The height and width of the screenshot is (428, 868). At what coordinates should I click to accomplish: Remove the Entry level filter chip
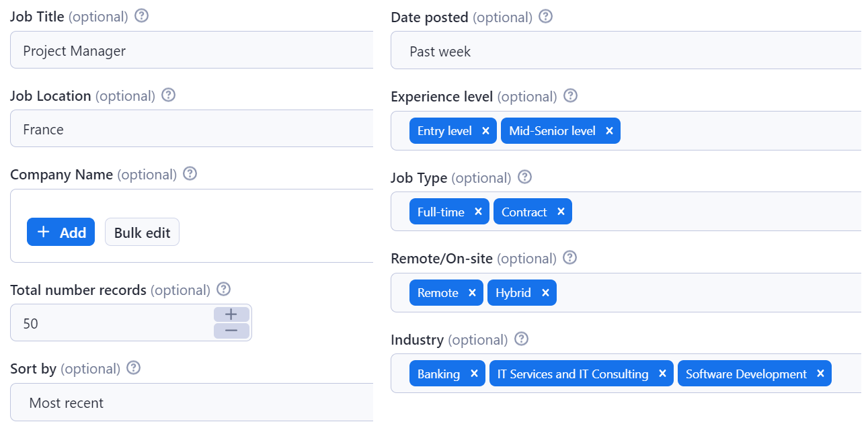pyautogui.click(x=486, y=130)
